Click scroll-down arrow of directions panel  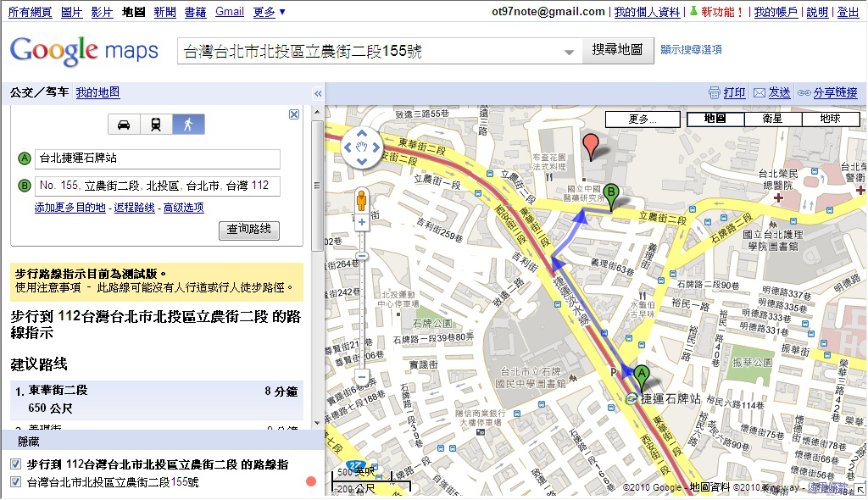[317, 423]
